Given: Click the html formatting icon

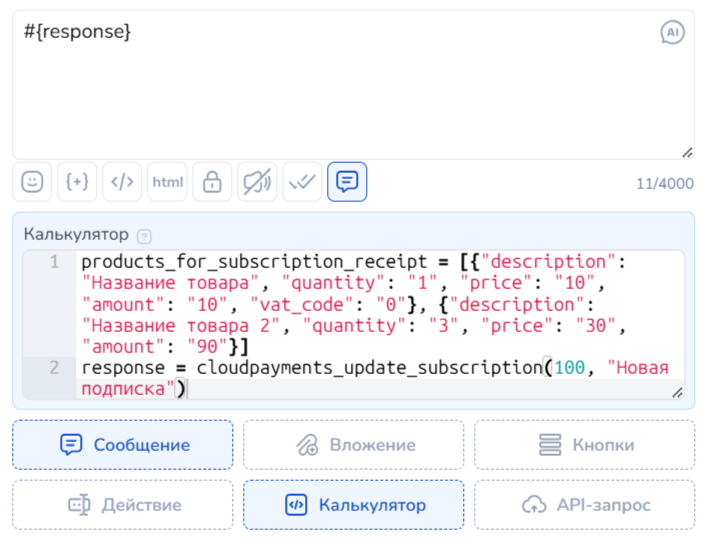Looking at the screenshot, I should [x=167, y=182].
